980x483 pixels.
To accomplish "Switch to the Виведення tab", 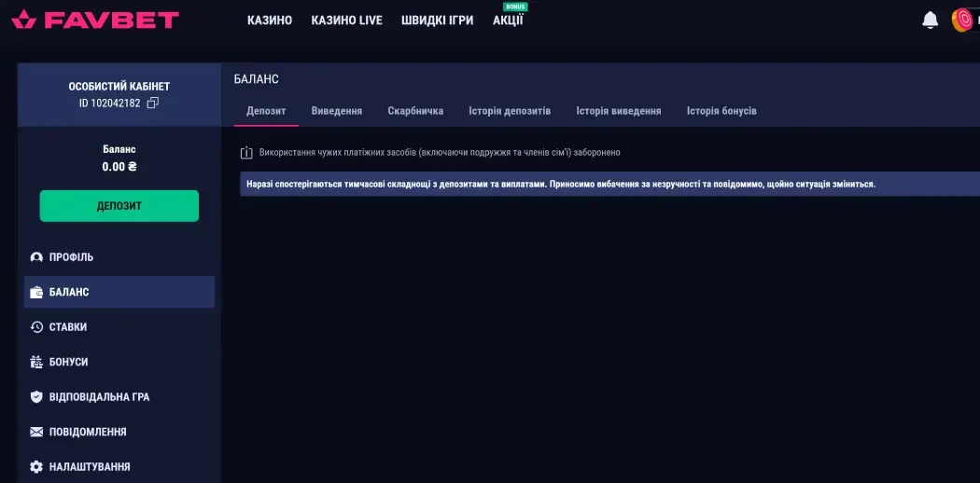I will pyautogui.click(x=336, y=111).
